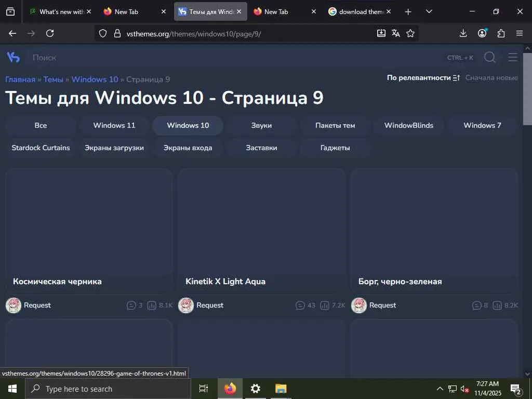This screenshot has height=399, width=532.
Task: Open the Firefox application menu
Action: pyautogui.click(x=520, y=33)
